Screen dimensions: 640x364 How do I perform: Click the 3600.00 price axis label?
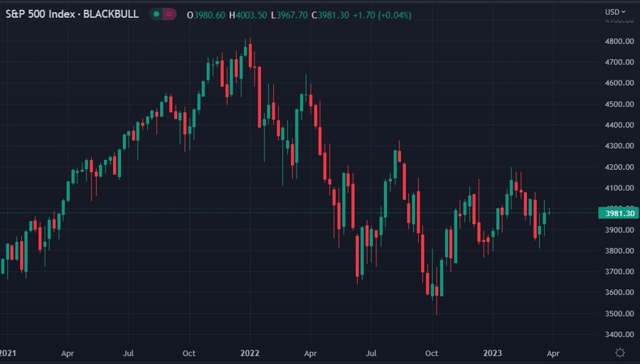point(619,292)
